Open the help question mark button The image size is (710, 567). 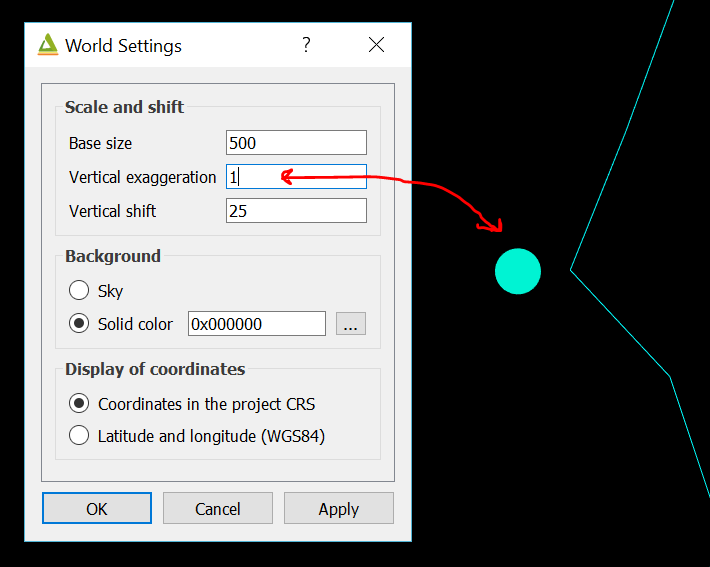point(307,45)
